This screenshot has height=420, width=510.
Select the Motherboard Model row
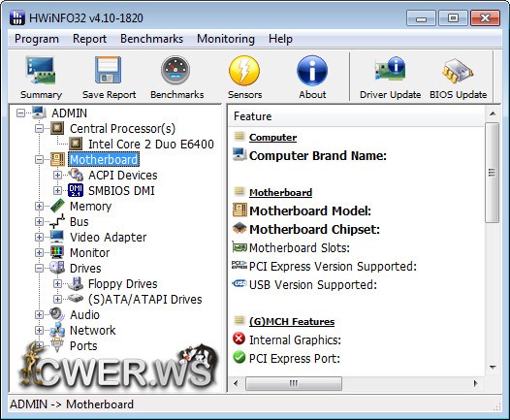coord(310,210)
